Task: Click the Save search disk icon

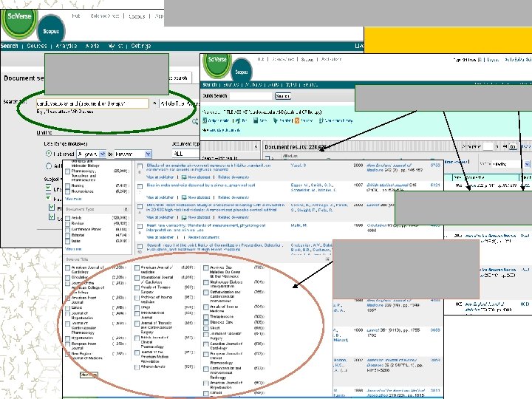Action: (x=256, y=120)
